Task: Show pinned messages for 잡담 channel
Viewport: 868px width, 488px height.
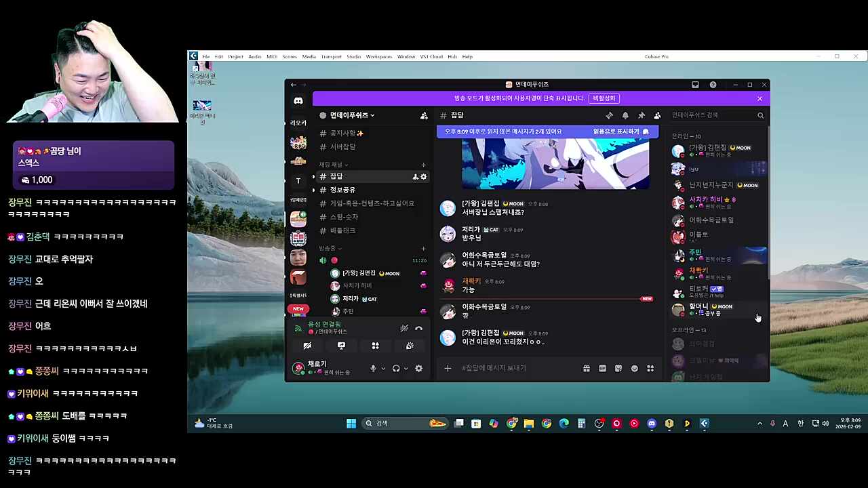Action: (x=641, y=115)
